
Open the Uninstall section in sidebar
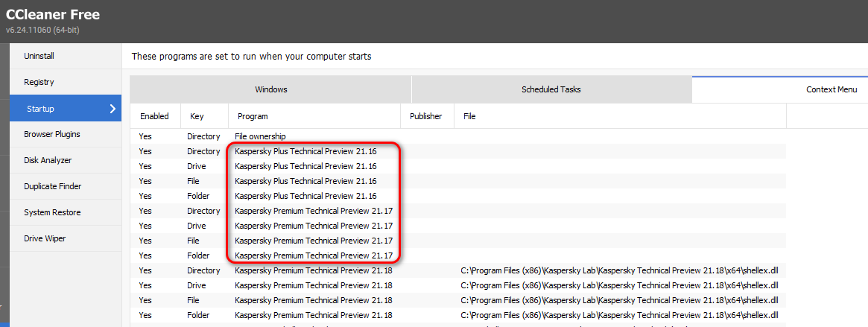pyautogui.click(x=66, y=56)
